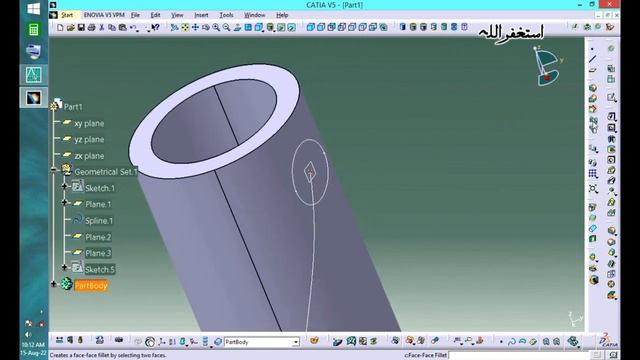Open the Start menu in the CATIA menu bar
This screenshot has height=360, width=640.
point(67,15)
